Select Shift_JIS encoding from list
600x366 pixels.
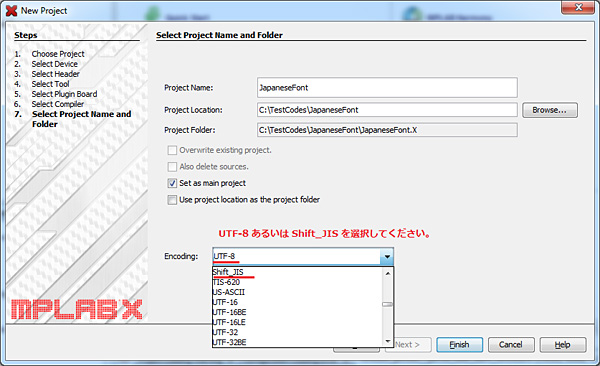coord(297,272)
